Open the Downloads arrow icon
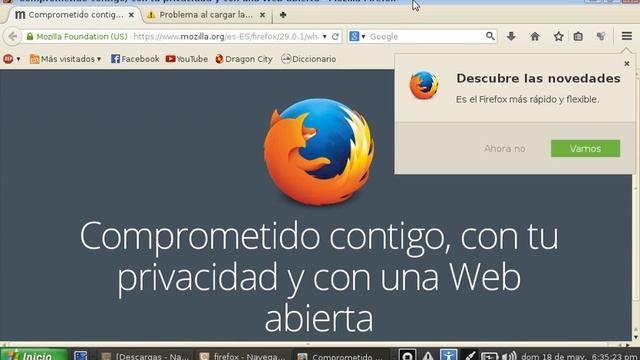 click(x=511, y=36)
